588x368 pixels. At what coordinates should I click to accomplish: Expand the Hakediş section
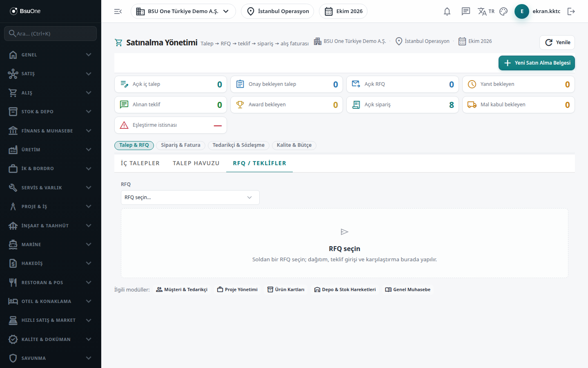click(51, 263)
